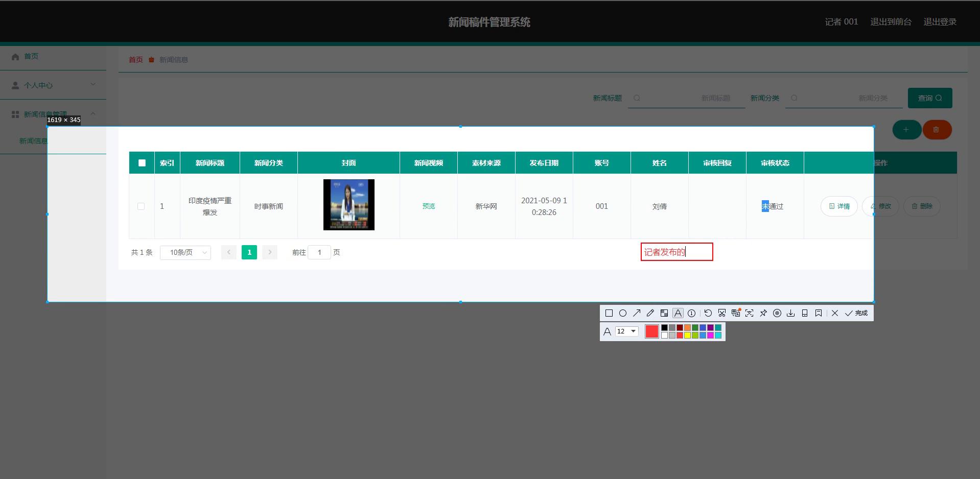Viewport: 980px width, 479px height.
Task: Select the ellipse annotation tool
Action: click(x=622, y=313)
